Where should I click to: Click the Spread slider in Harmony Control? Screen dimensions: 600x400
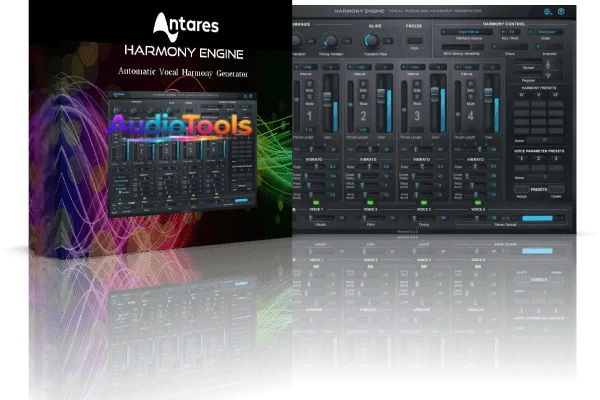pyautogui.click(x=528, y=62)
